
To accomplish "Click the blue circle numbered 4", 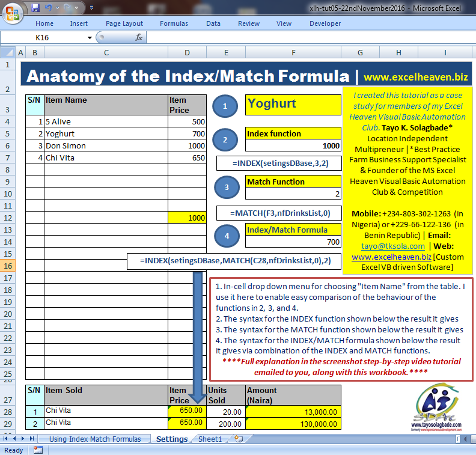I will (x=227, y=236).
